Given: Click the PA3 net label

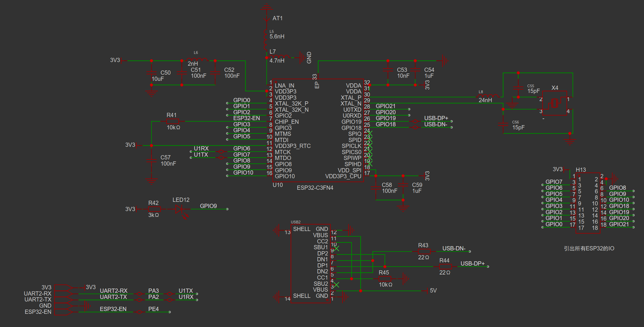Looking at the screenshot, I should coord(153,291).
